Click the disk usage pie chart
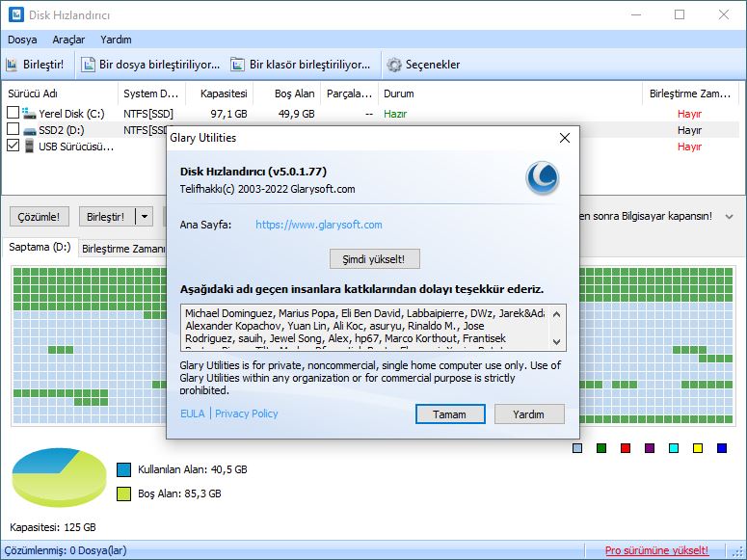Image resolution: width=747 pixels, height=560 pixels. 59,477
